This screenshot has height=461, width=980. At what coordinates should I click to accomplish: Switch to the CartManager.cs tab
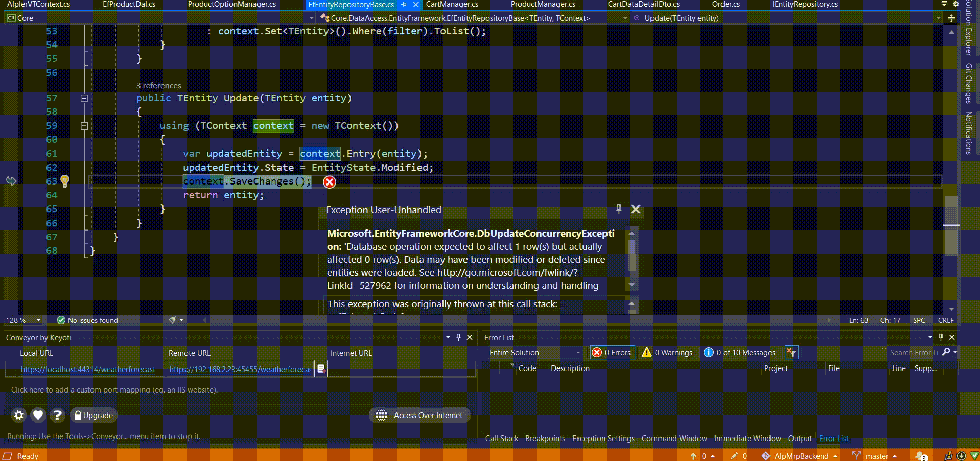point(452,4)
